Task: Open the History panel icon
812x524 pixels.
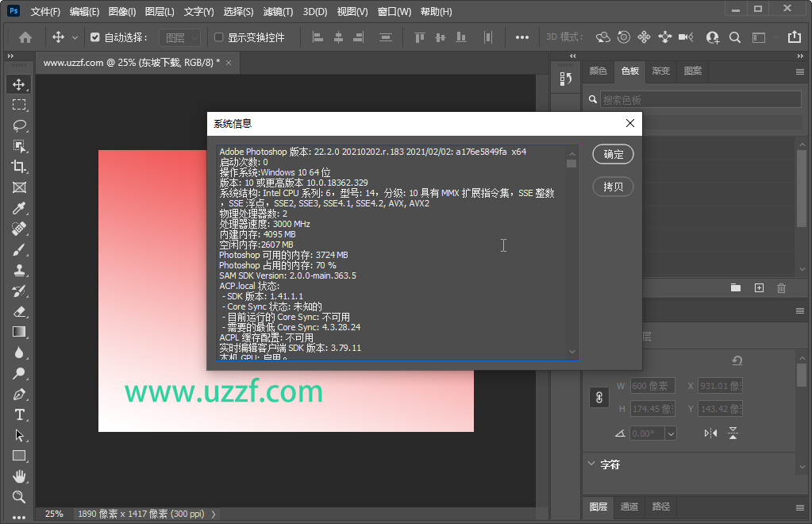Action: 565,79
